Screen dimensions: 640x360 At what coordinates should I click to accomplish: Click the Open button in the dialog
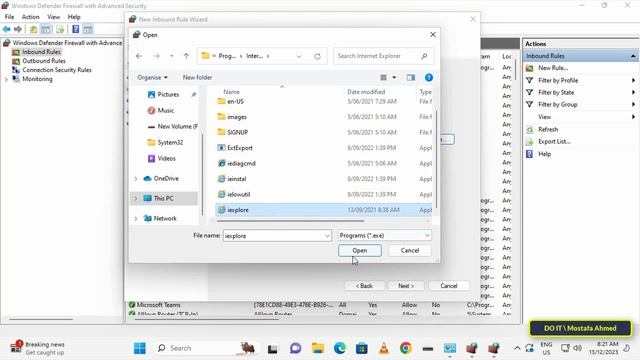coord(360,251)
